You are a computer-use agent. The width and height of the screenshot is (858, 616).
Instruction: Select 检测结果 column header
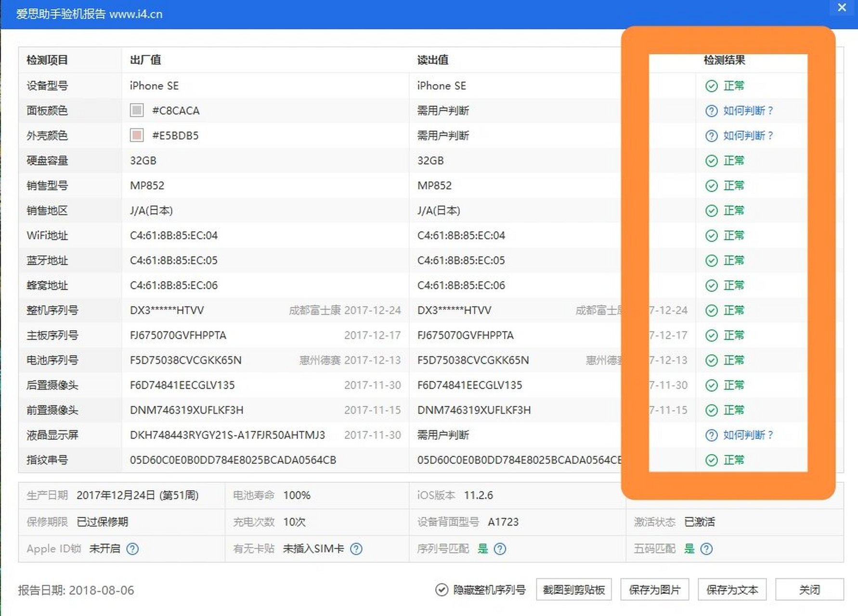tap(724, 60)
